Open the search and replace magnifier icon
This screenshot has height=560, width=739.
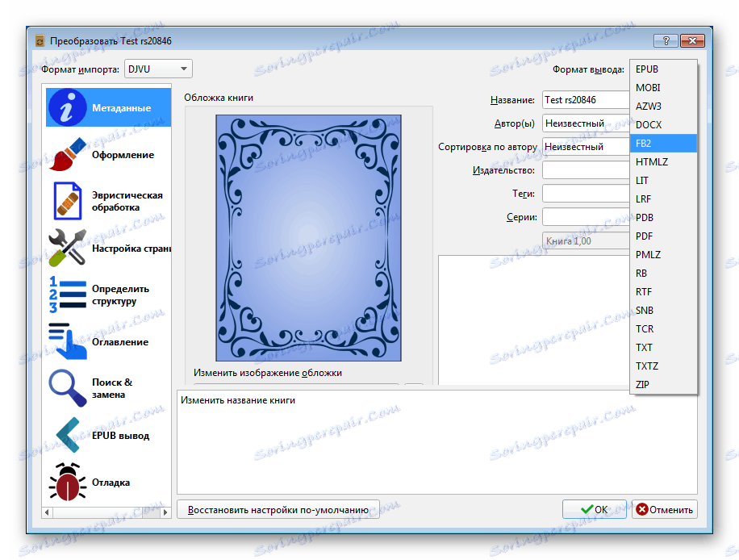pyautogui.click(x=68, y=388)
